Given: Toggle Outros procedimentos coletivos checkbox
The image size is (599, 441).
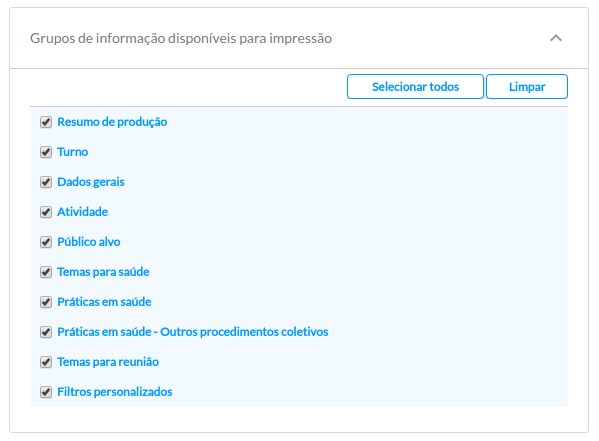Looking at the screenshot, I should click(x=46, y=332).
